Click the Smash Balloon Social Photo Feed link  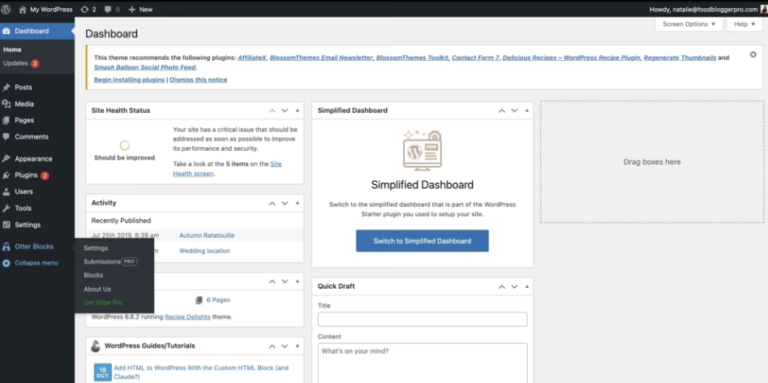point(144,68)
